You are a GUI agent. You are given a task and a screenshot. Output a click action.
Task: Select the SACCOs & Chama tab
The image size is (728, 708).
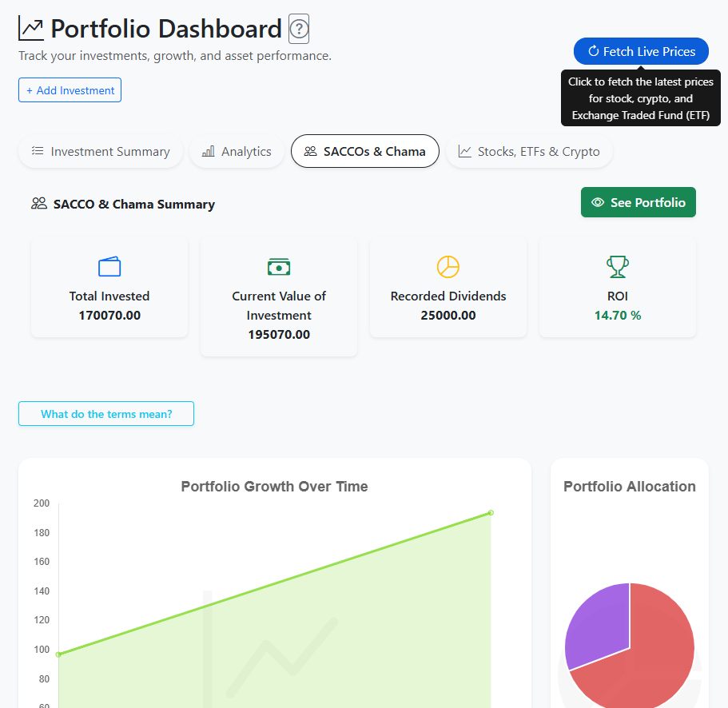click(x=365, y=152)
